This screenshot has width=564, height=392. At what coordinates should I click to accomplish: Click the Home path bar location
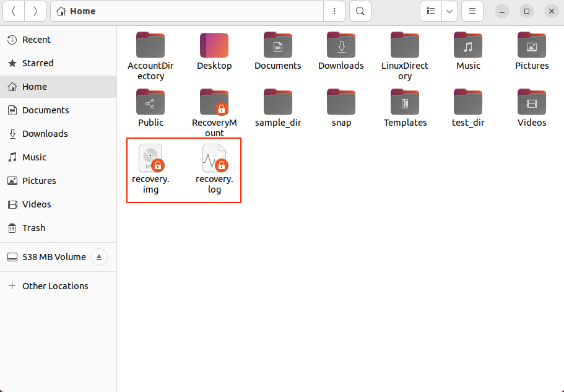pyautogui.click(x=187, y=11)
